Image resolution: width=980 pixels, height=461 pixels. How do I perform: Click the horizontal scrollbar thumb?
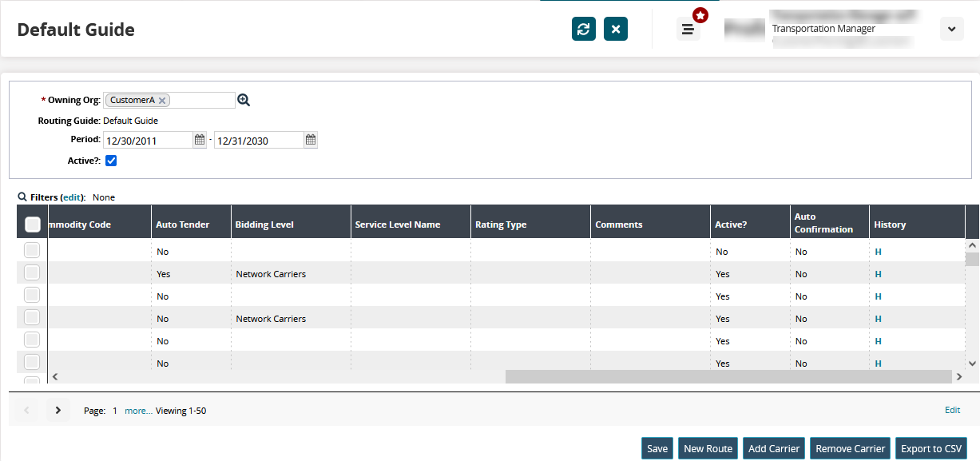(x=728, y=376)
